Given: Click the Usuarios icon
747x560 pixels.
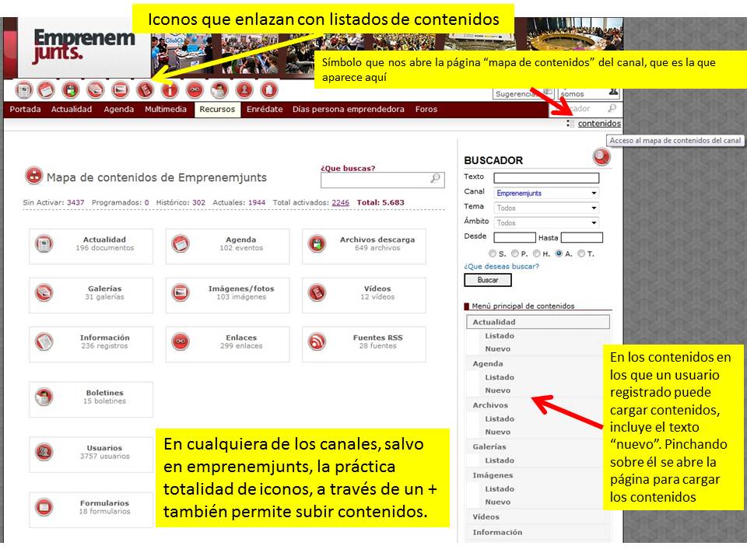Looking at the screenshot, I should click(43, 454).
